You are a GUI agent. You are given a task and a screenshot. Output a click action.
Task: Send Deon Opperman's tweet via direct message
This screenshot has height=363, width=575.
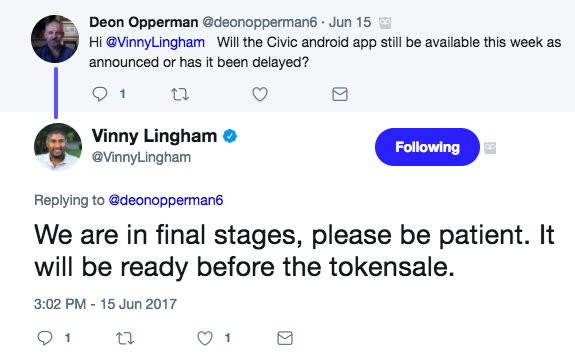pyautogui.click(x=340, y=94)
